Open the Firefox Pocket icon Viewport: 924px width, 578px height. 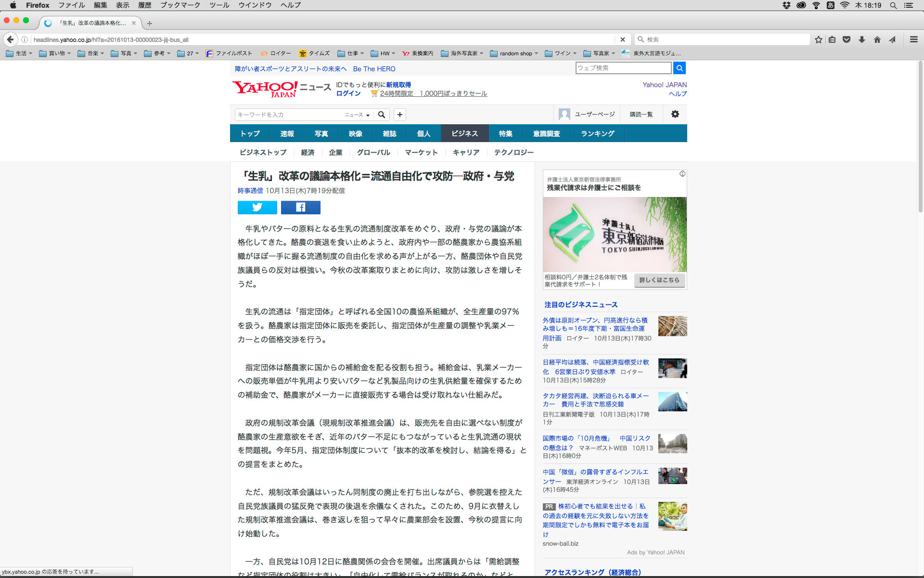point(847,39)
